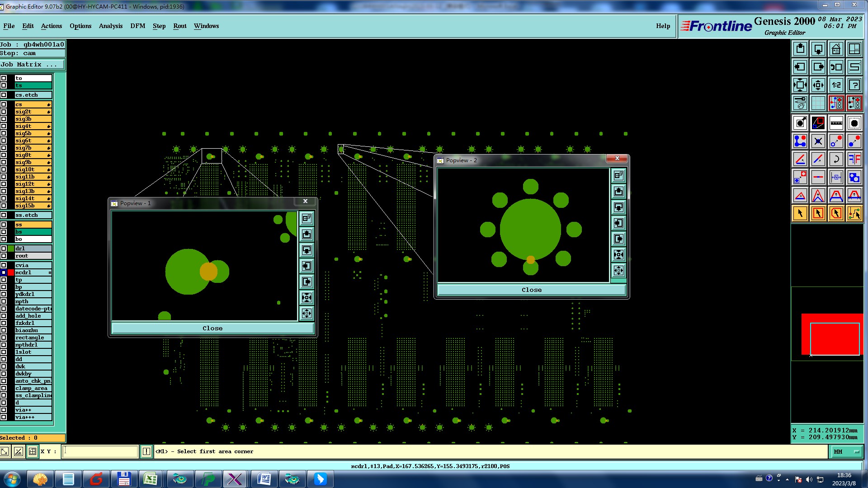Toggle checkbox for the drl layer
The image size is (868, 488).
coord(4,249)
